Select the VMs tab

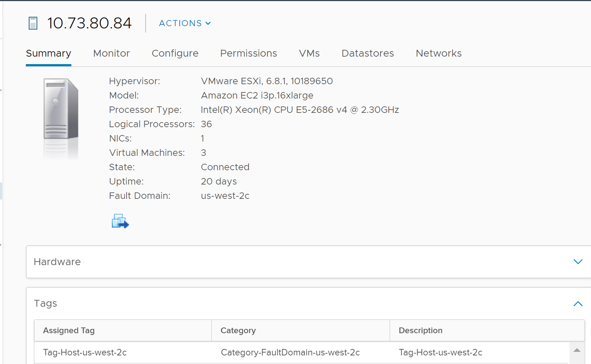pyautogui.click(x=309, y=53)
